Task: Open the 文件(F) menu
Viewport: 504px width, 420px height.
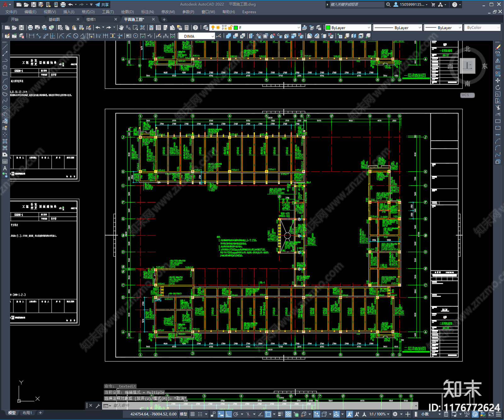Action: 11,12
